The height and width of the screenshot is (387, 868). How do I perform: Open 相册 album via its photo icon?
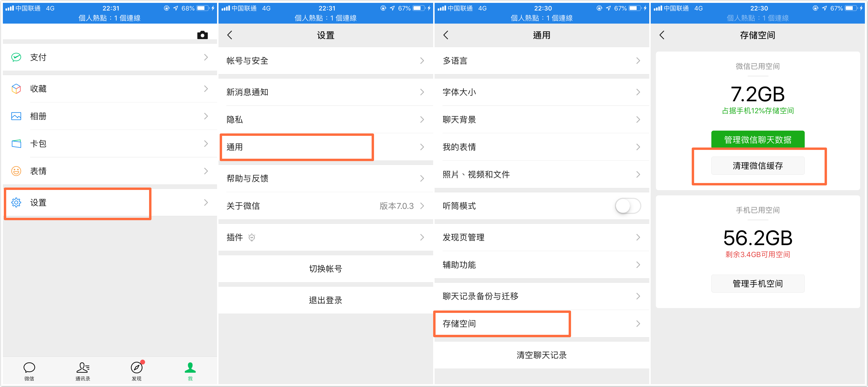coord(16,116)
